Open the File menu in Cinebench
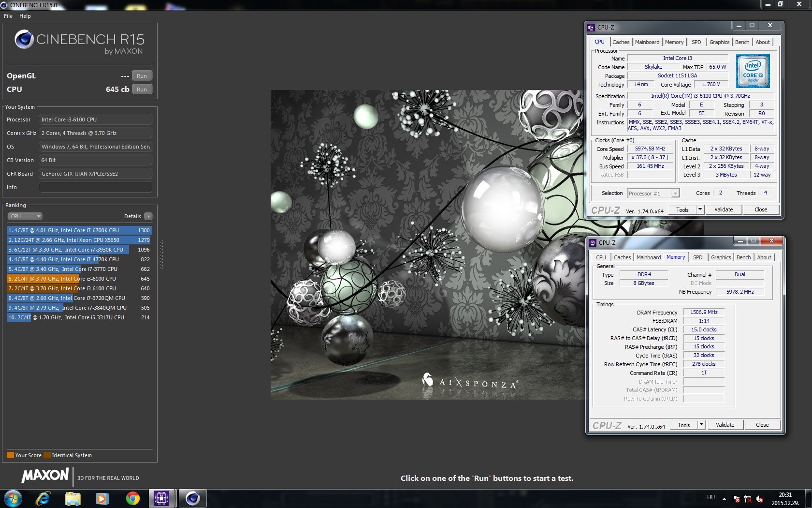Screen dimensions: 812x508 pyautogui.click(x=8, y=16)
